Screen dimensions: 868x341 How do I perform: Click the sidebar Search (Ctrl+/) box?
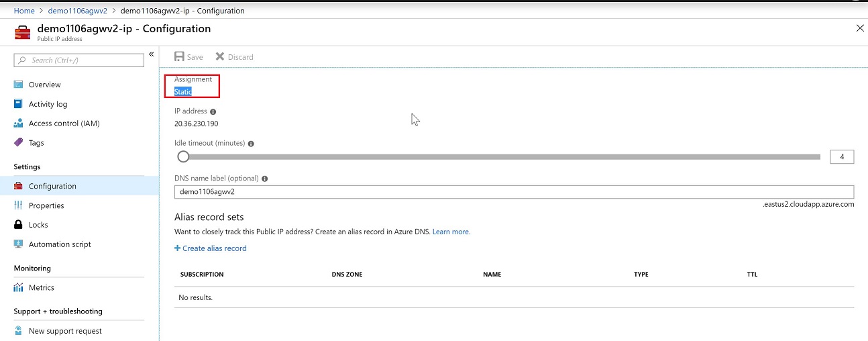(x=79, y=60)
